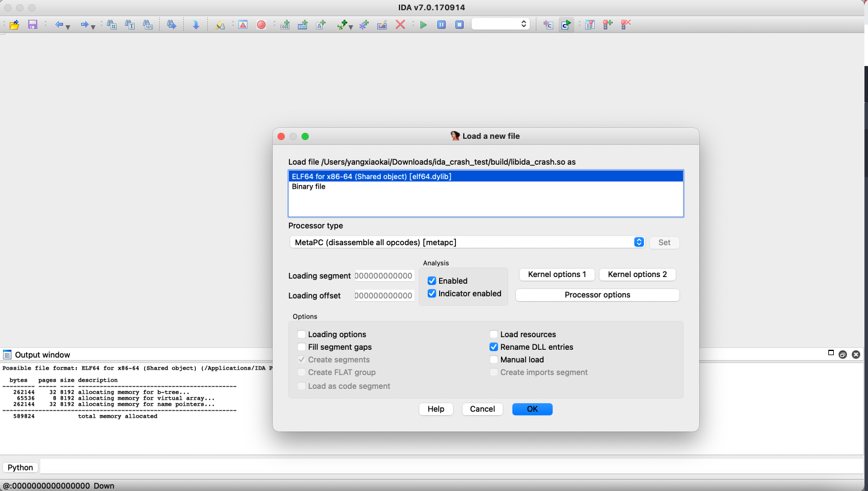
Task: Click the binary search binoculars icon
Action: coord(148,25)
